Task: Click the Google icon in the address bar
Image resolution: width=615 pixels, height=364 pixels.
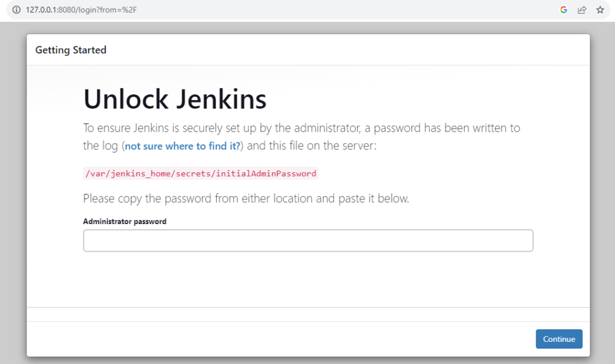Action: click(x=563, y=10)
